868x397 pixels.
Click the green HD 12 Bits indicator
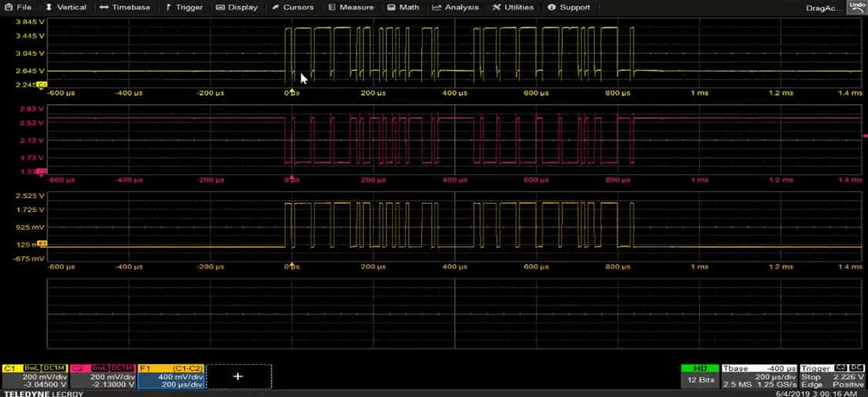(x=700, y=375)
